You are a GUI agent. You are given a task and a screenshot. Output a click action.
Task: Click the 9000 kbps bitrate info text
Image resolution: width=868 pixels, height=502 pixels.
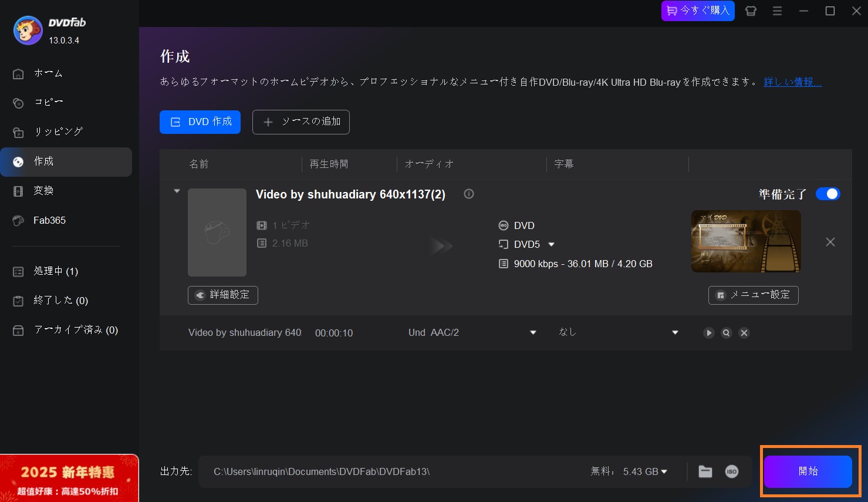coord(583,264)
